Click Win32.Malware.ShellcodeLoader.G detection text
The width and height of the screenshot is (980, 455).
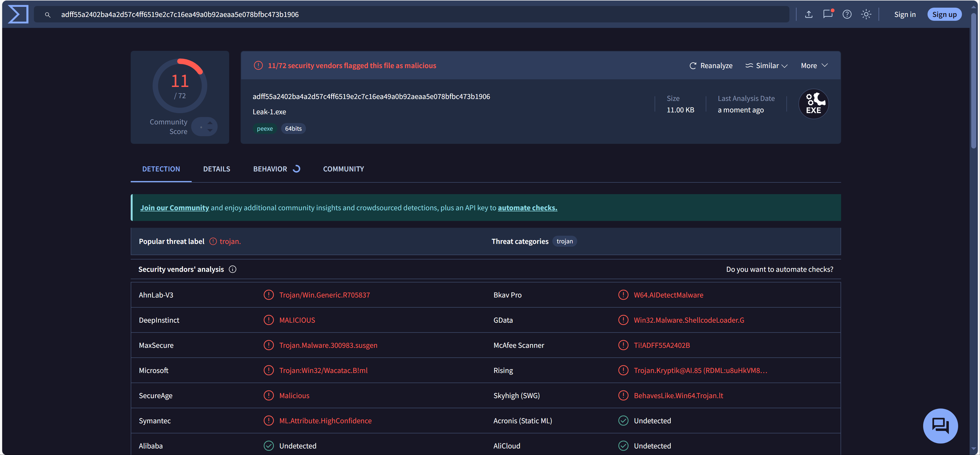[x=689, y=320]
